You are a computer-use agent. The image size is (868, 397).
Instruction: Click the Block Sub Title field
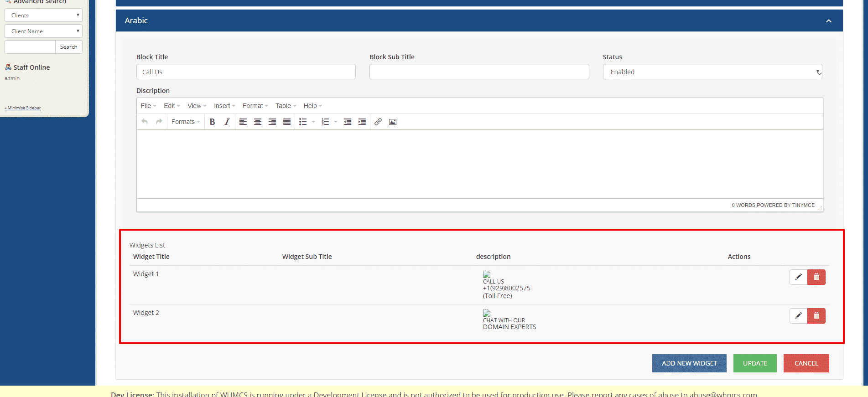[x=479, y=72]
